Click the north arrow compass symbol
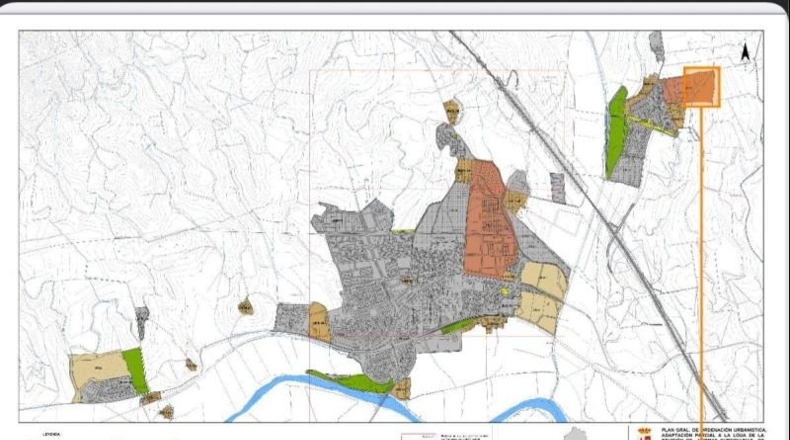This screenshot has width=790, height=440. (x=745, y=52)
